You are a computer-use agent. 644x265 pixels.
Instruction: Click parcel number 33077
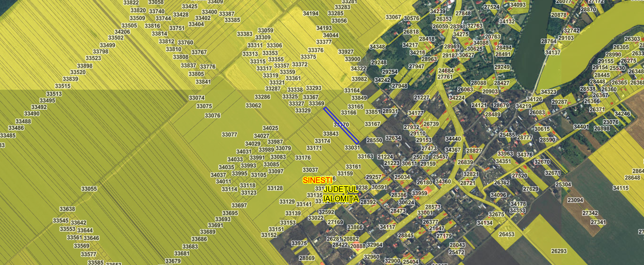click(229, 135)
